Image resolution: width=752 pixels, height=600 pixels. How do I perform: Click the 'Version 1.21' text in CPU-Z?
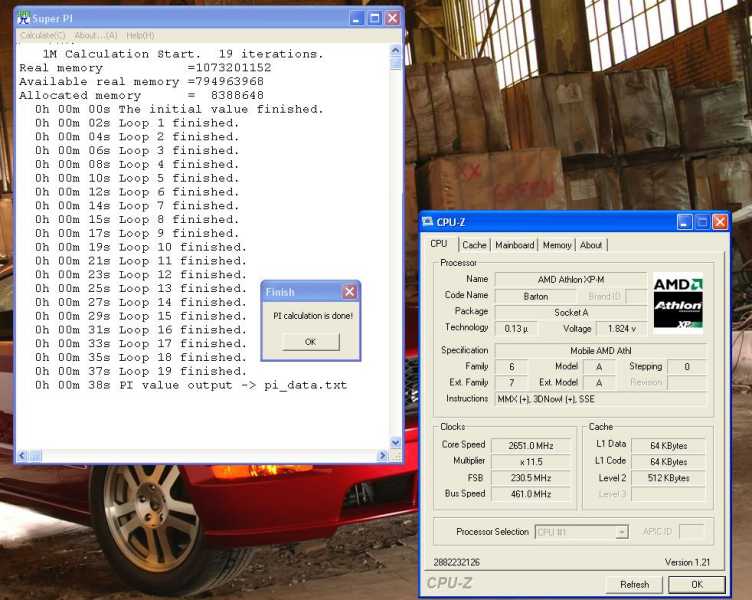687,562
